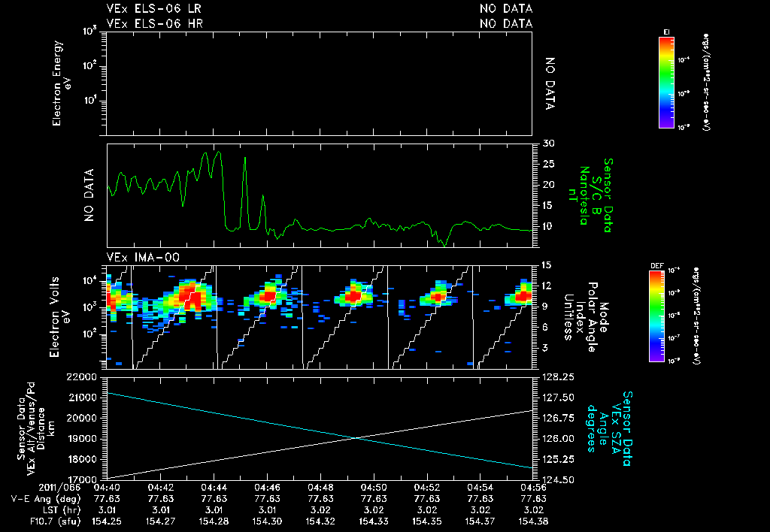Click the vertical NO DATA left of magnetic field panel

(89, 195)
